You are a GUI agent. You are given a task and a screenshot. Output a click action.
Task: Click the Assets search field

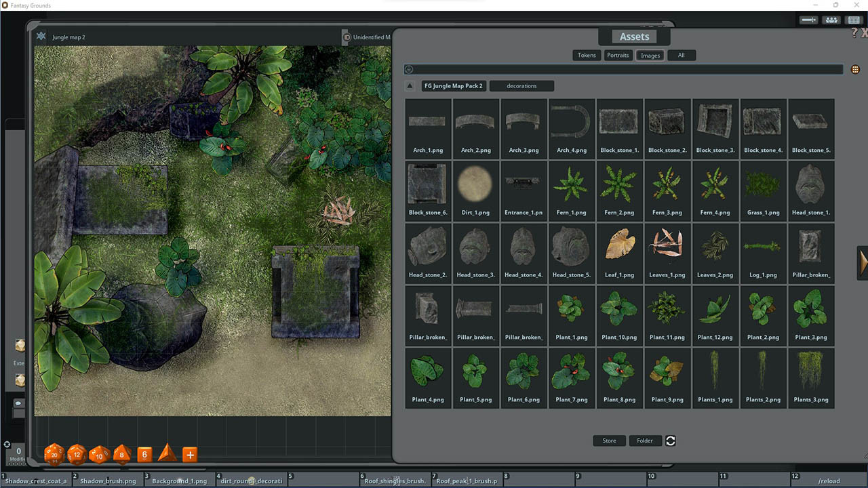tap(624, 69)
